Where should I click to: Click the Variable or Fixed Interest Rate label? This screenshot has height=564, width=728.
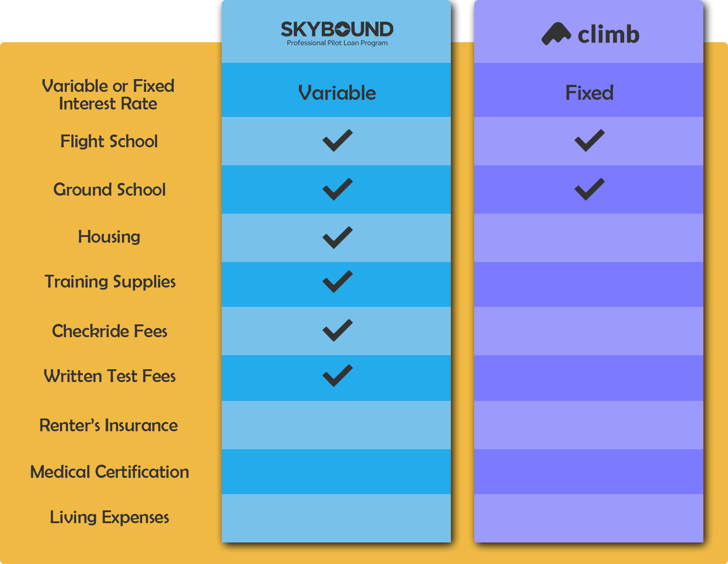108,95
